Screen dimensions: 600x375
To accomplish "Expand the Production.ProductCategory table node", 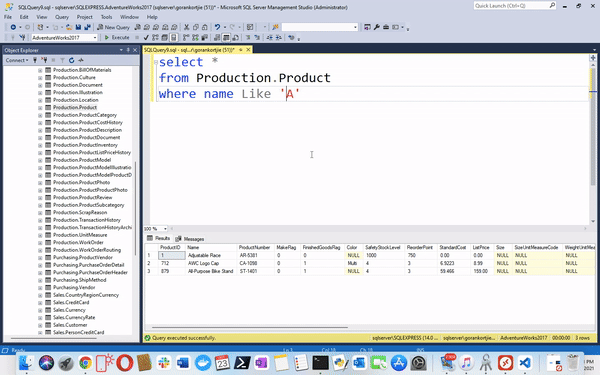I will pos(40,115).
